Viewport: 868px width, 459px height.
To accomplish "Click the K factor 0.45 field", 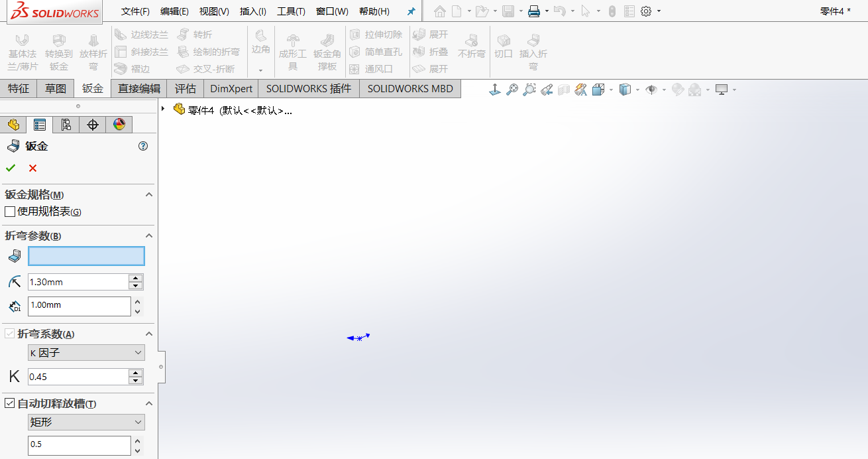I will tap(78, 377).
